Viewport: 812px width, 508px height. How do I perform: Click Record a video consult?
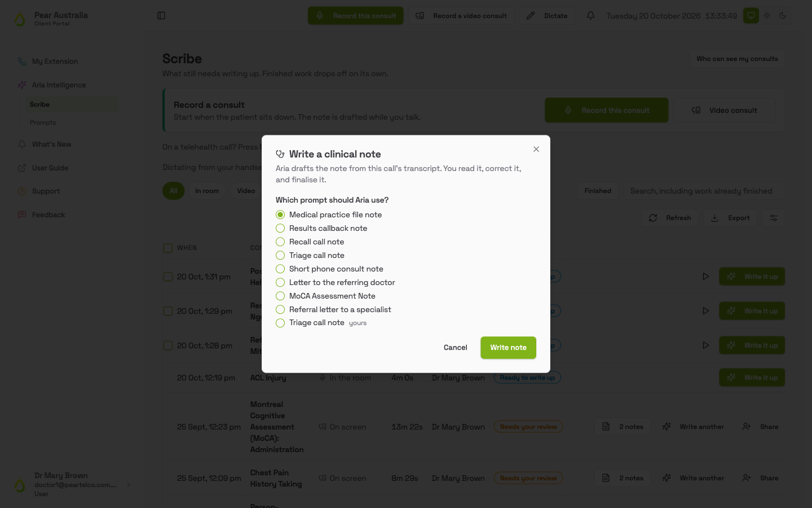[x=461, y=16]
